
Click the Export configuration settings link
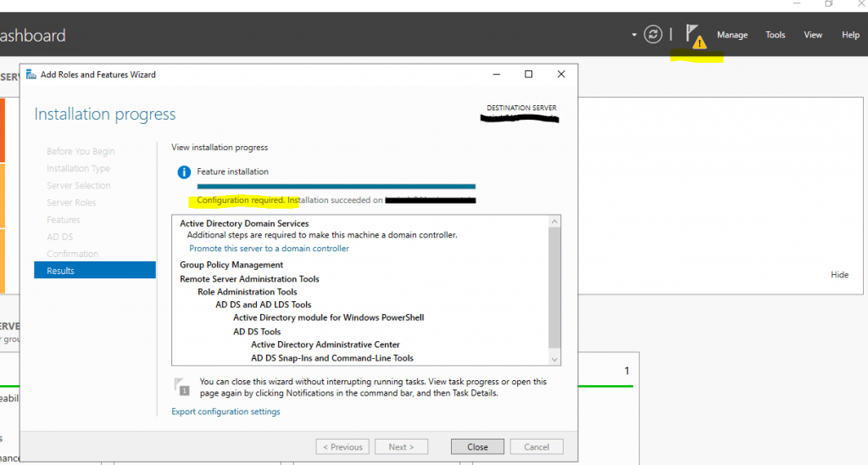225,412
